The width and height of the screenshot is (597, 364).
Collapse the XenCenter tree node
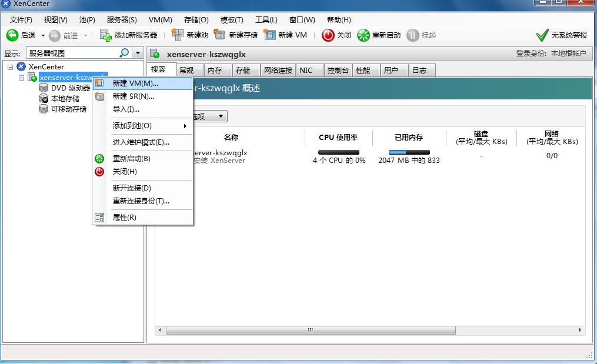(x=10, y=67)
